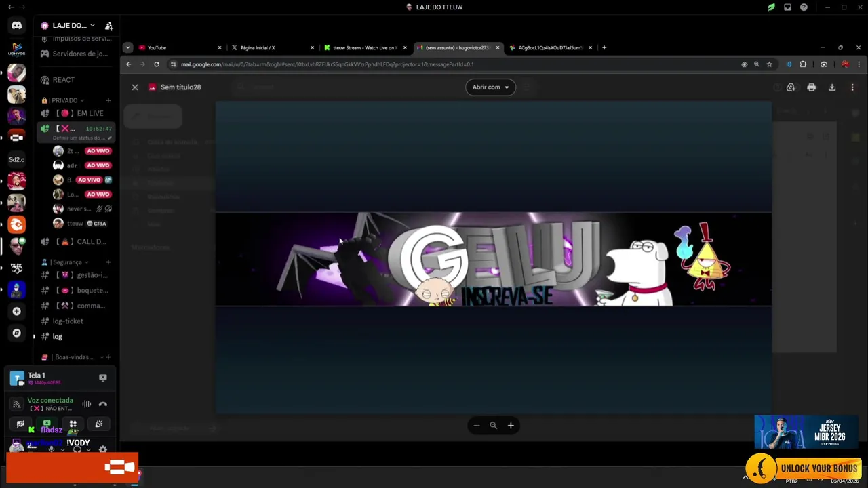Viewport: 868px width, 488px height.
Task: Add a server plus icon
Action: 16,311
